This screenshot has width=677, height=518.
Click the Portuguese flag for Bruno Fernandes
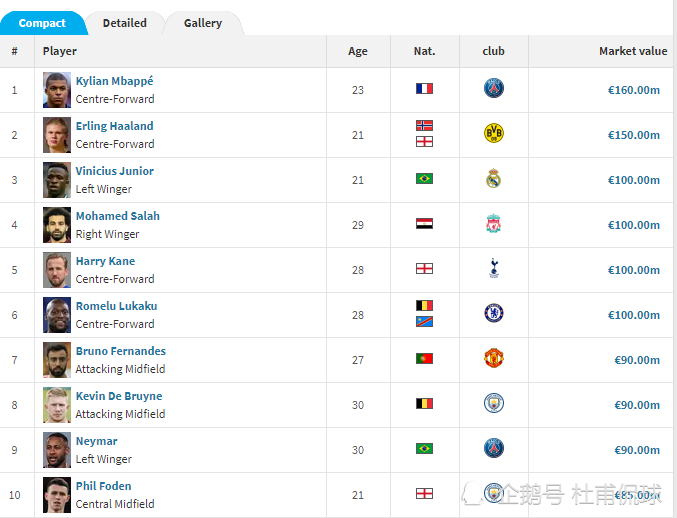(x=424, y=359)
